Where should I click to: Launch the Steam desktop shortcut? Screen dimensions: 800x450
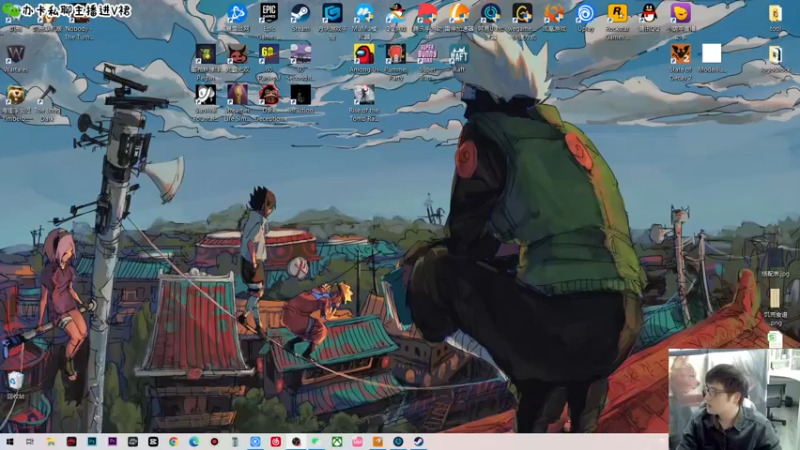[301, 14]
